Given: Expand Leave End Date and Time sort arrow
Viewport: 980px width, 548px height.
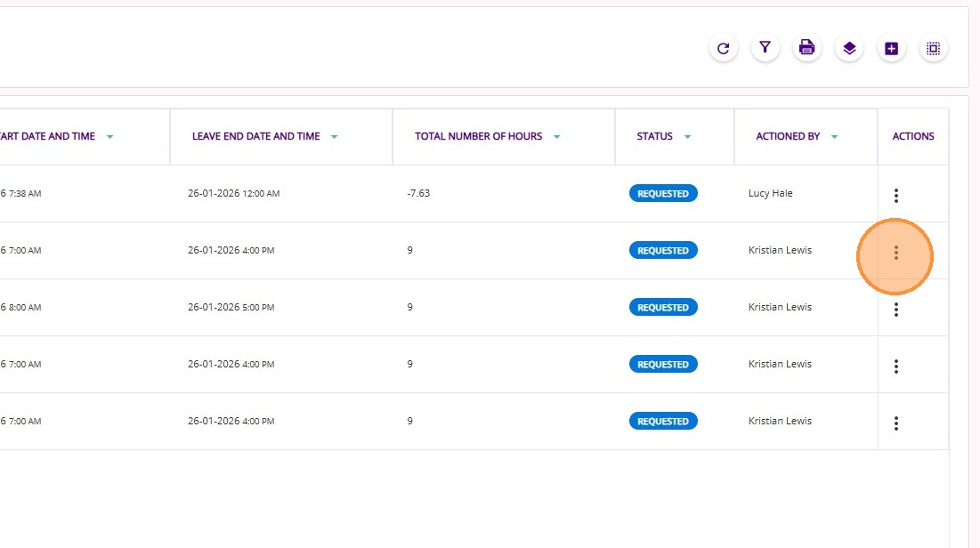Looking at the screenshot, I should [335, 137].
